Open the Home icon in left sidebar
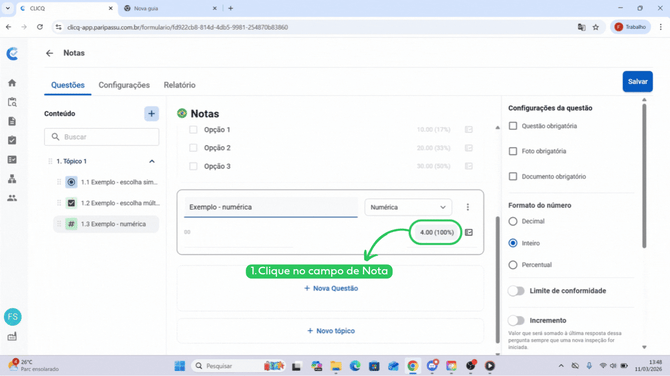This screenshot has width=670, height=376. pos(12,83)
